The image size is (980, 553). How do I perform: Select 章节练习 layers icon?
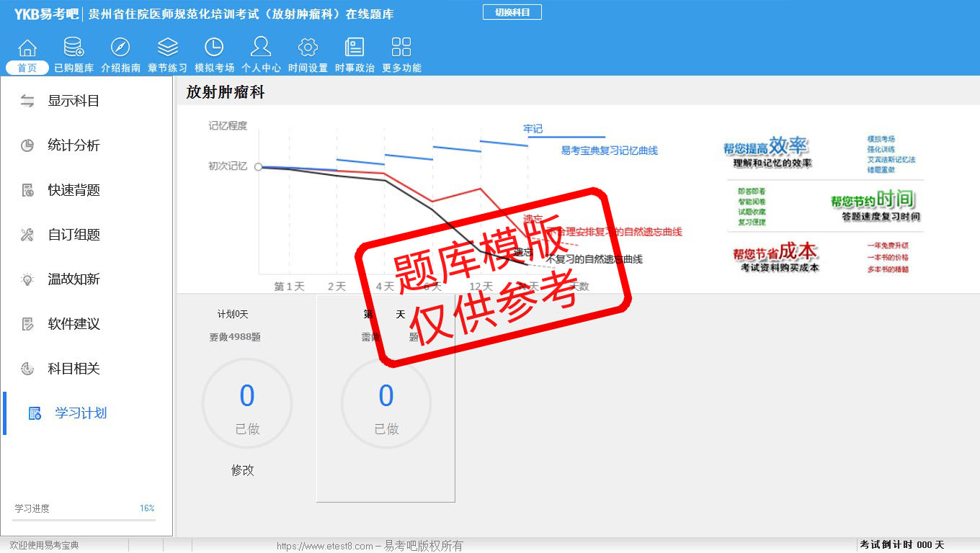tap(167, 48)
